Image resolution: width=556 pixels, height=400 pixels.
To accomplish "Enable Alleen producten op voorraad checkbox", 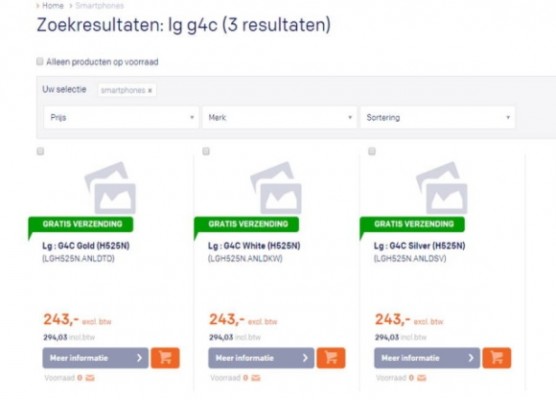I will (40, 61).
